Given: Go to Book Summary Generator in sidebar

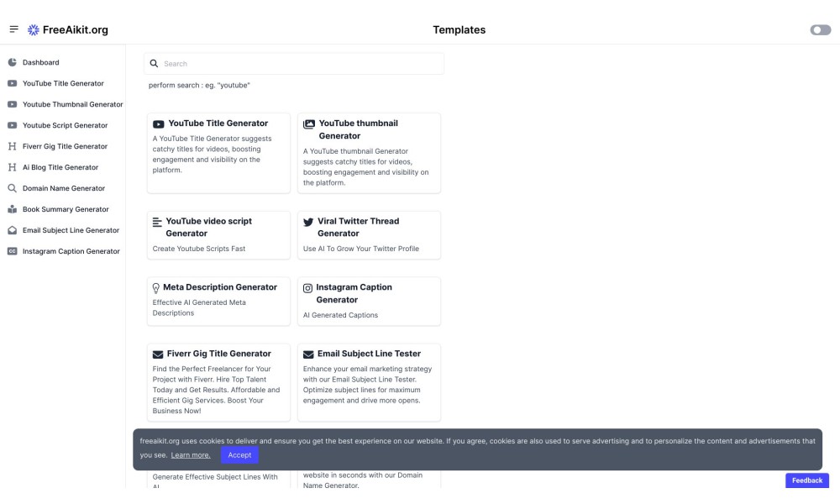Looking at the screenshot, I should coord(66,209).
